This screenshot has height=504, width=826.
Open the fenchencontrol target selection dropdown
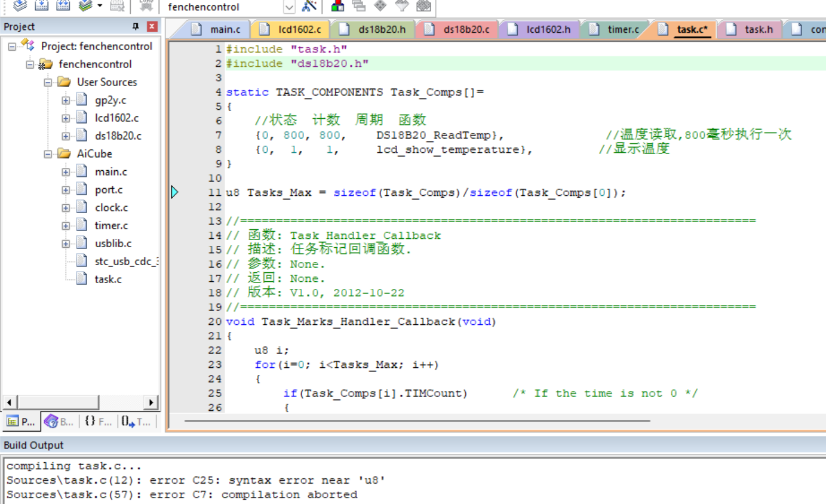(289, 7)
